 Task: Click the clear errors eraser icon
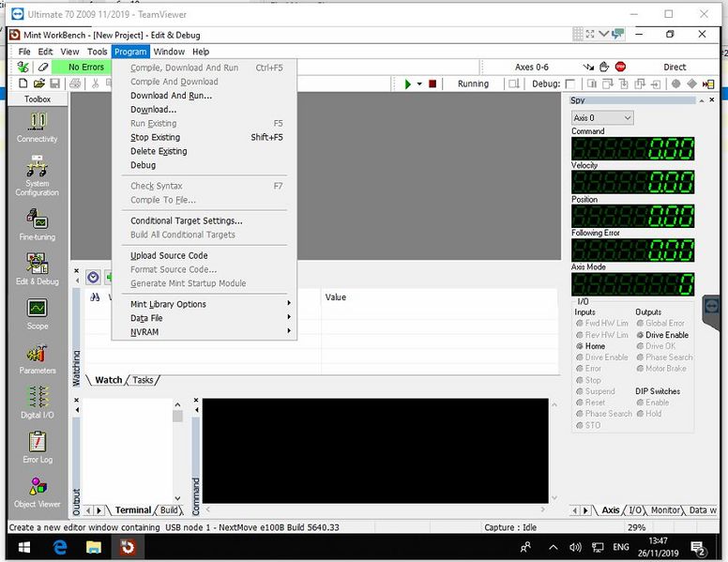[43, 68]
